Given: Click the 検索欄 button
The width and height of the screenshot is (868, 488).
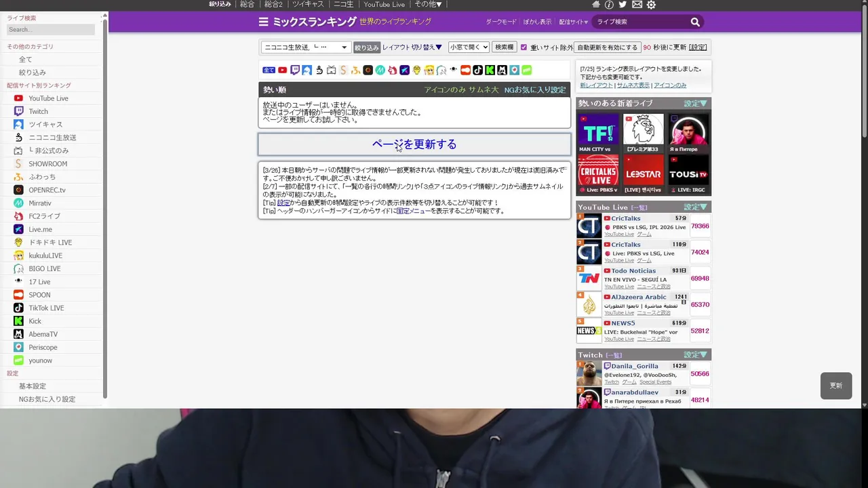Looking at the screenshot, I should pyautogui.click(x=505, y=47).
